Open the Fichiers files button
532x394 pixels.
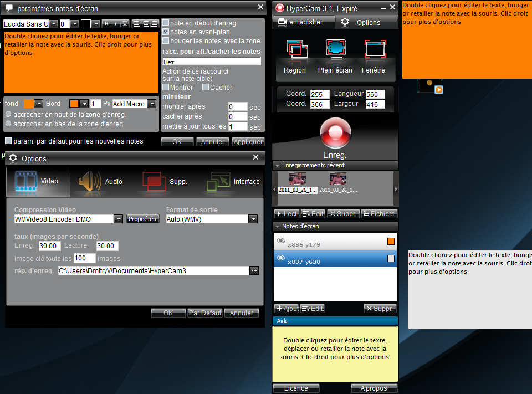(x=379, y=214)
